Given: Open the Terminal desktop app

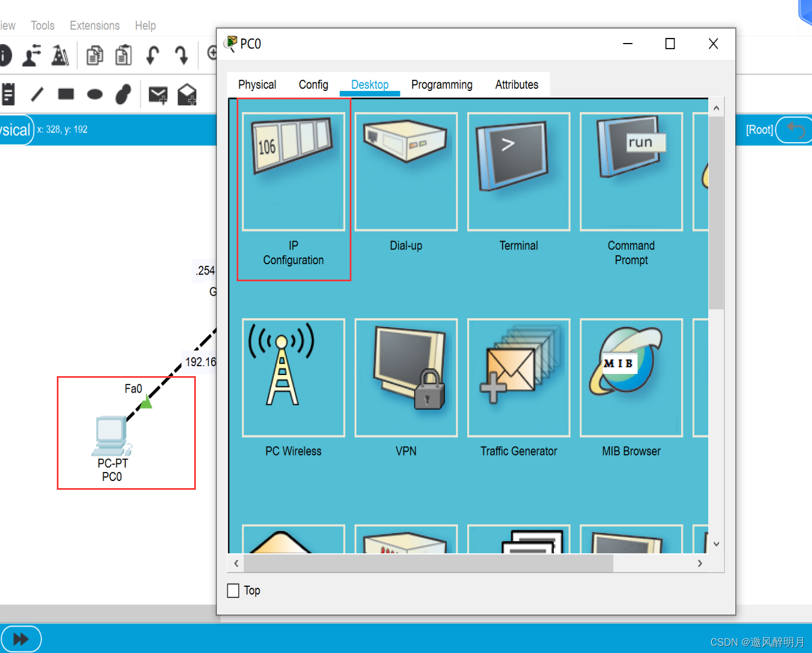Looking at the screenshot, I should pyautogui.click(x=518, y=172).
